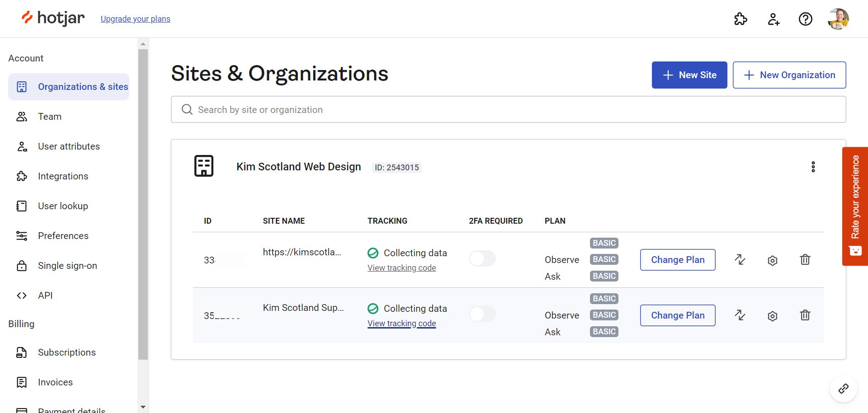Delete the Kim Scotland Sup... site via trash icon

(x=805, y=315)
